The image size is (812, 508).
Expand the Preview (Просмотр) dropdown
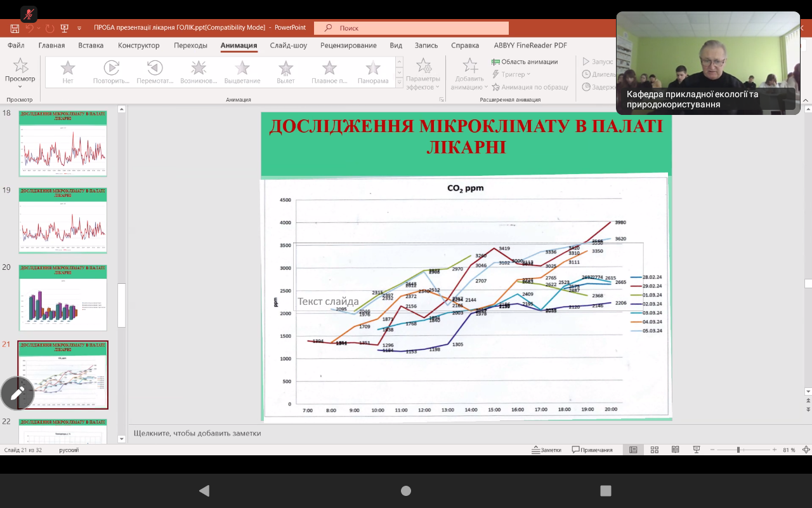point(20,86)
